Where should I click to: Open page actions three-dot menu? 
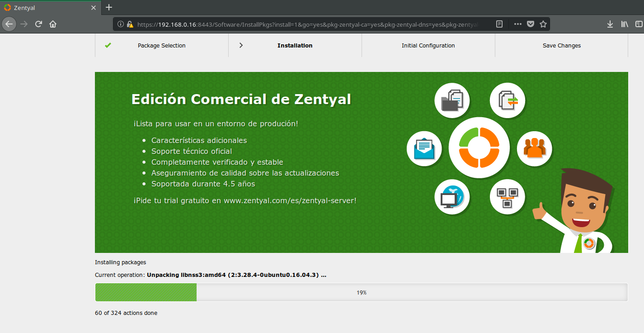(x=518, y=24)
